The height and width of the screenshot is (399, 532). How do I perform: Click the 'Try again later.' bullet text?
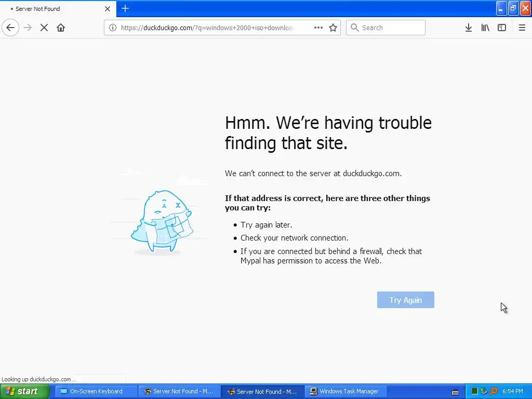pos(267,225)
